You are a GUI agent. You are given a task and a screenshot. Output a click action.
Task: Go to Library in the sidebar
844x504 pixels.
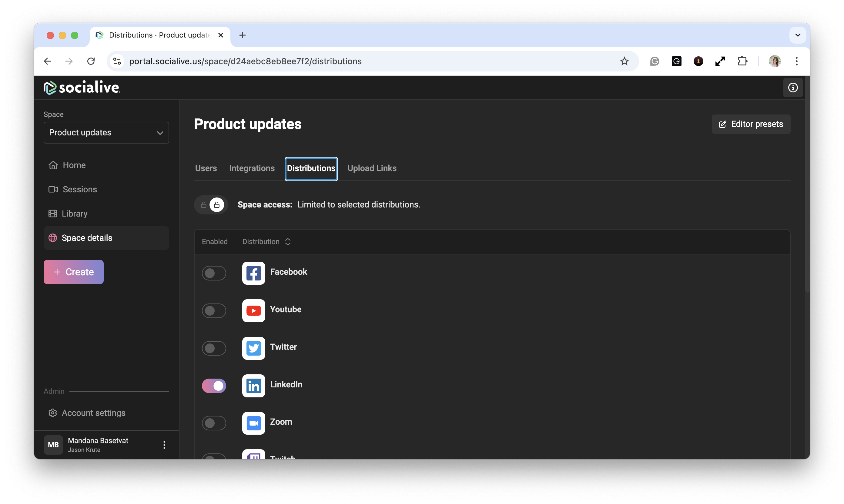pos(75,213)
